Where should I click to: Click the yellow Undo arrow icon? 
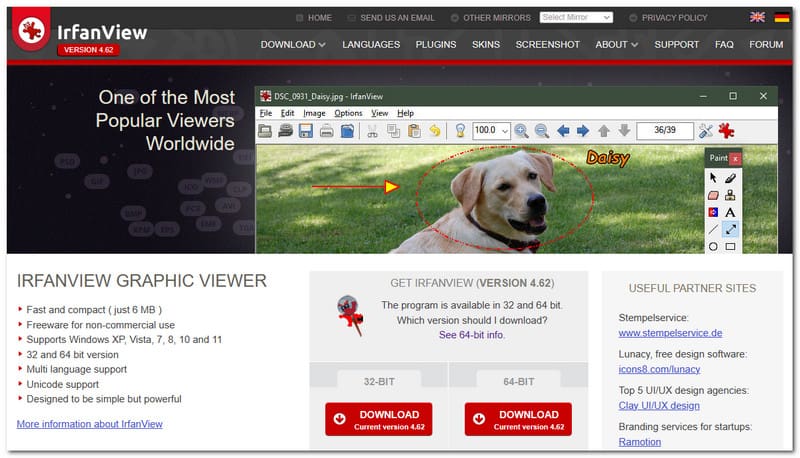[x=435, y=131]
